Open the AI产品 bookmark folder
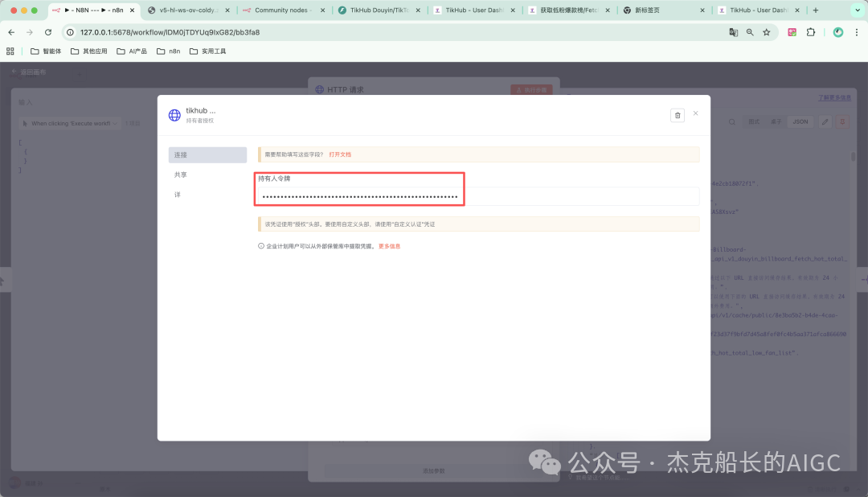The width and height of the screenshot is (868, 497). (132, 51)
